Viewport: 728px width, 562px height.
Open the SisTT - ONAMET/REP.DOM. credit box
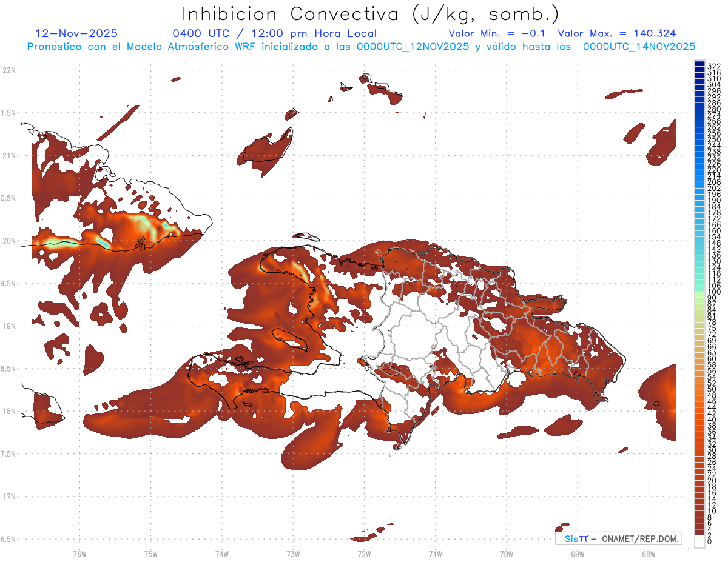(x=618, y=538)
